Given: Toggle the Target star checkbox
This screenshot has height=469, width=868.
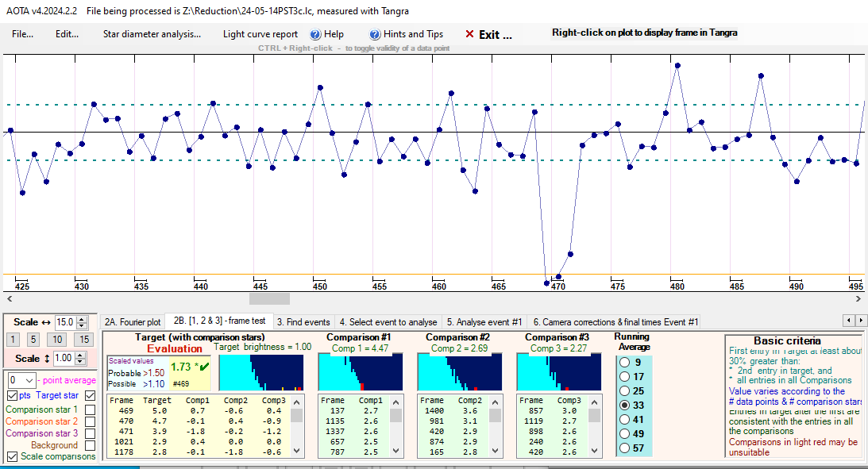Looking at the screenshot, I should 91,395.
